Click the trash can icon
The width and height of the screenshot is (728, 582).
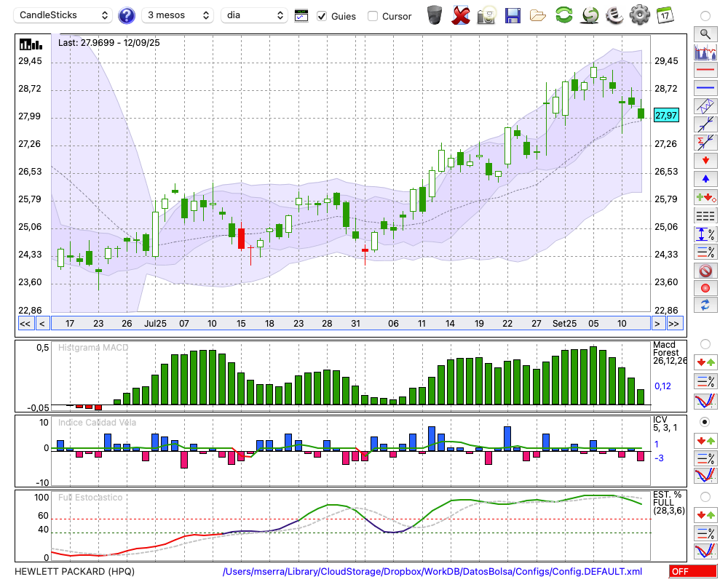pos(435,15)
